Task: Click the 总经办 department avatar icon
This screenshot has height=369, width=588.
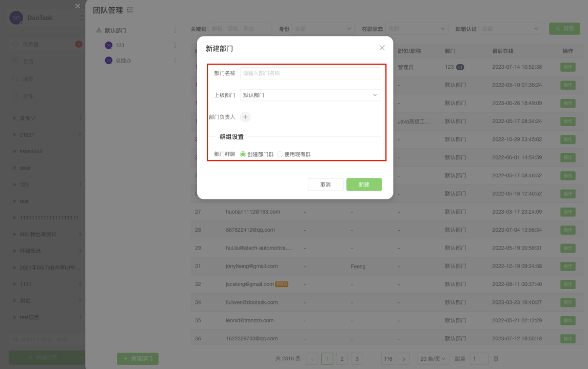Action: pos(108,60)
